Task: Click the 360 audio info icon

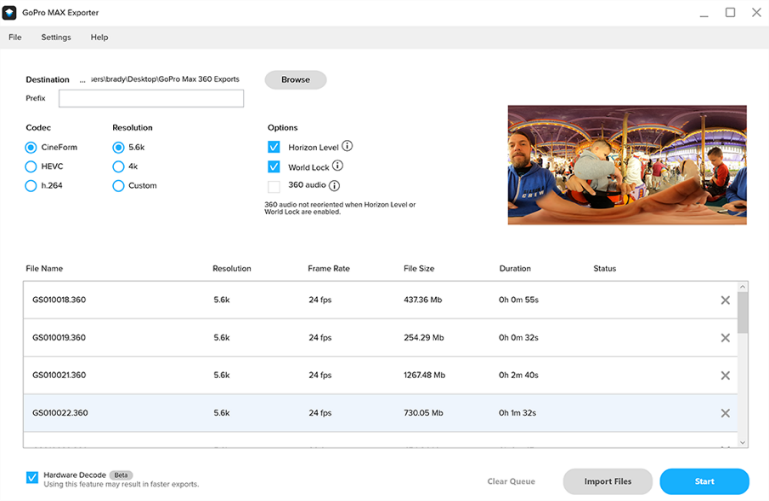Action: 334,185
